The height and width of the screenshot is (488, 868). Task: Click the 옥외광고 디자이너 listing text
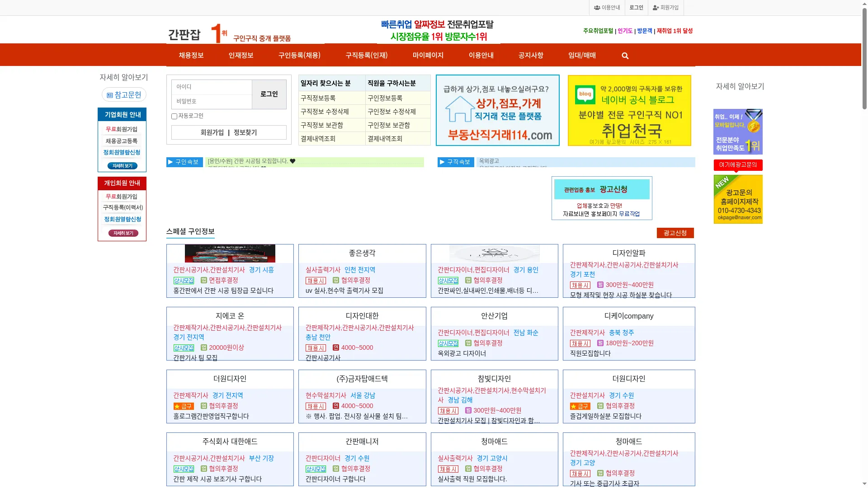tap(462, 353)
